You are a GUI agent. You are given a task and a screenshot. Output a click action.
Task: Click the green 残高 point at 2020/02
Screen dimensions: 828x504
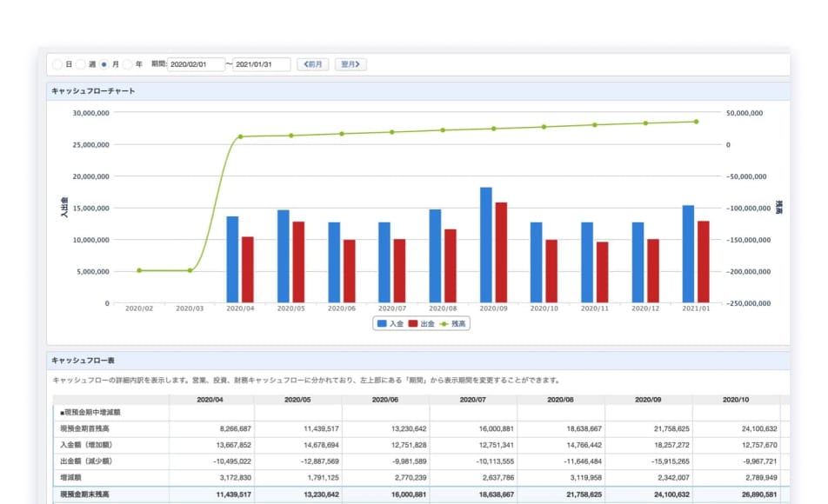click(139, 270)
